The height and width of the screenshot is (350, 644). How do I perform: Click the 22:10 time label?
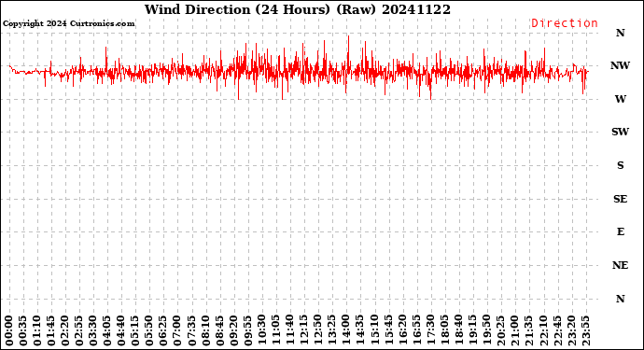click(543, 331)
